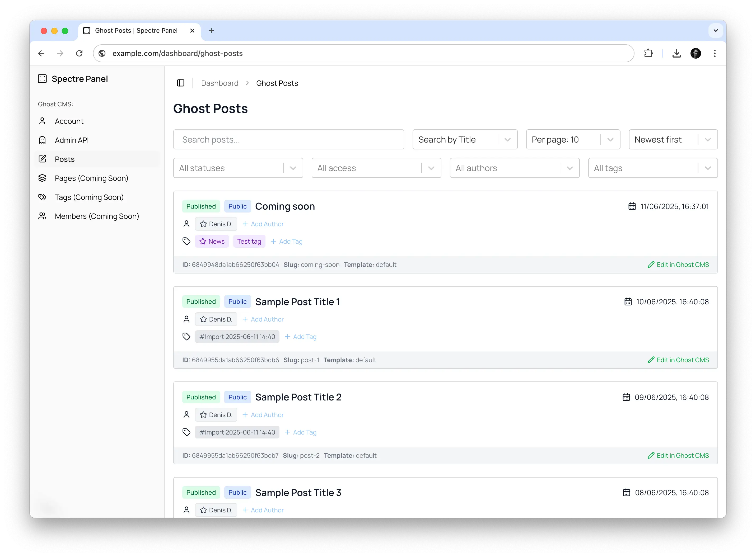Click the tag icon on Coming soon post
This screenshot has height=557, width=756.
click(x=186, y=242)
